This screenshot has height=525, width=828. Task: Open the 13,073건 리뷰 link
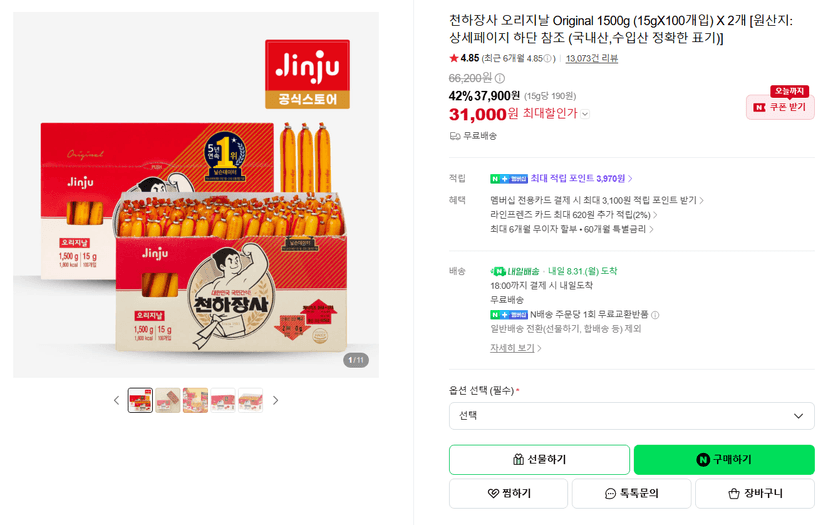[591, 59]
